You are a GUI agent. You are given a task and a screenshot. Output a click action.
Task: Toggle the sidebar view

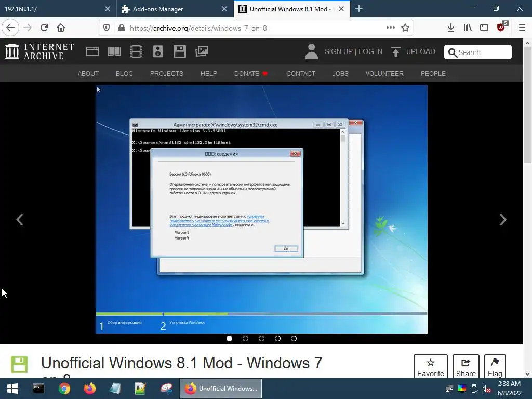[484, 28]
